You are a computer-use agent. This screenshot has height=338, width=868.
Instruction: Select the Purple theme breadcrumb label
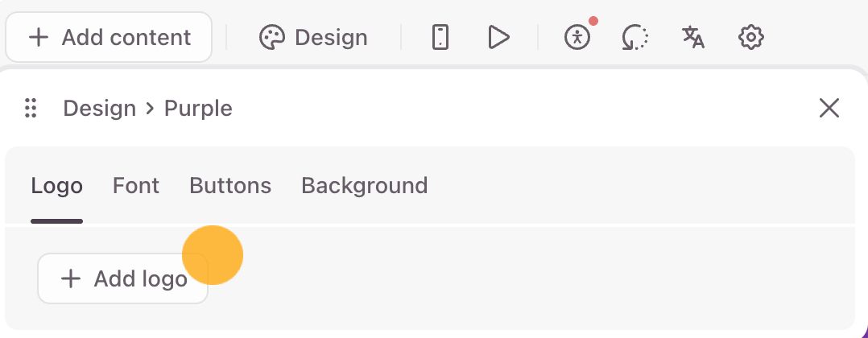point(198,109)
